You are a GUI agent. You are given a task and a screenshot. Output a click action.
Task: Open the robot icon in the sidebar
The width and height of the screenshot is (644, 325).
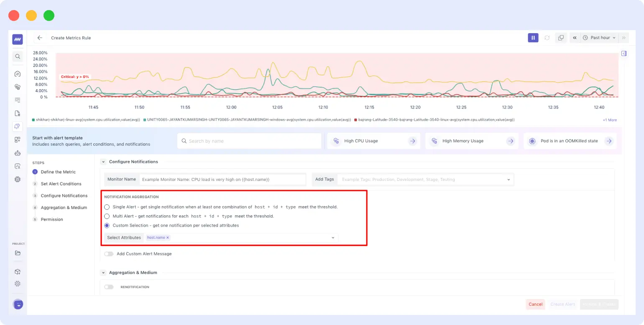18,153
